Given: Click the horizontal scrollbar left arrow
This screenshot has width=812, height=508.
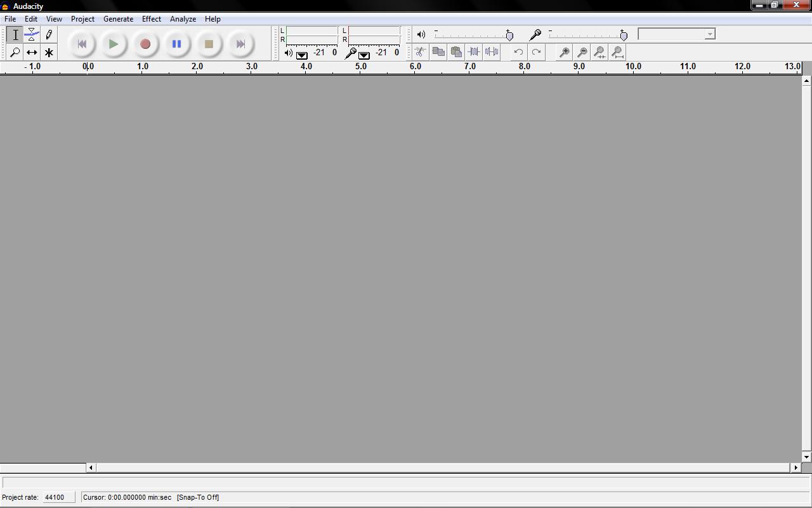Looking at the screenshot, I should click(91, 467).
